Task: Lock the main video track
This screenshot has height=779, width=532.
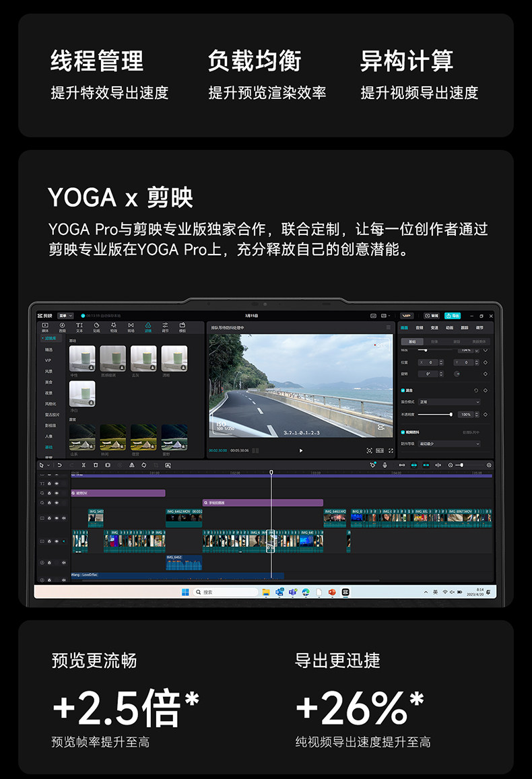Action: (x=49, y=541)
